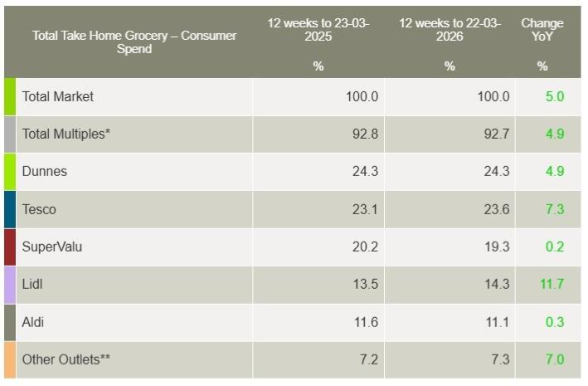Select Aldi's 2025 share value 11.6

coord(364,322)
